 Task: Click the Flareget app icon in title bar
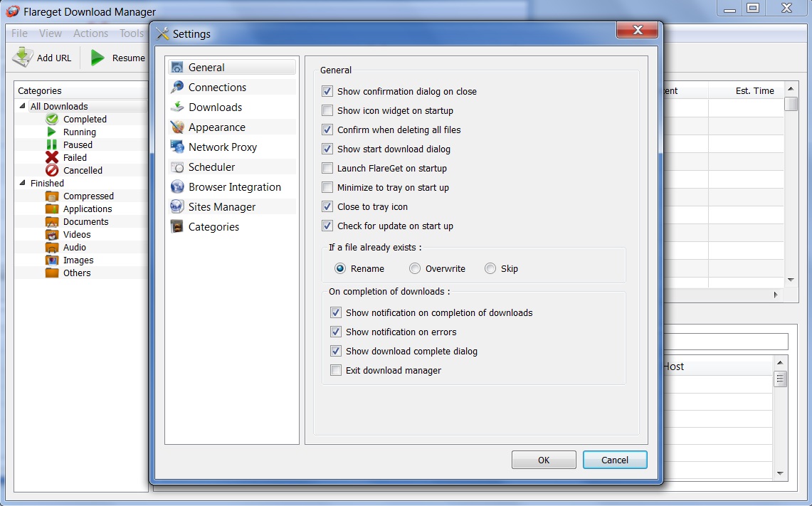[12, 11]
